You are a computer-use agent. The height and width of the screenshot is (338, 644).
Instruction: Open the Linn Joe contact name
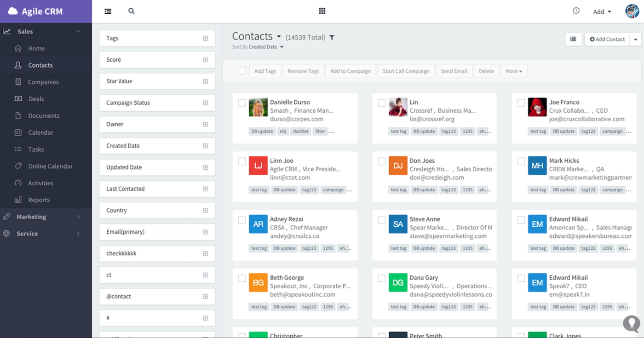(282, 160)
